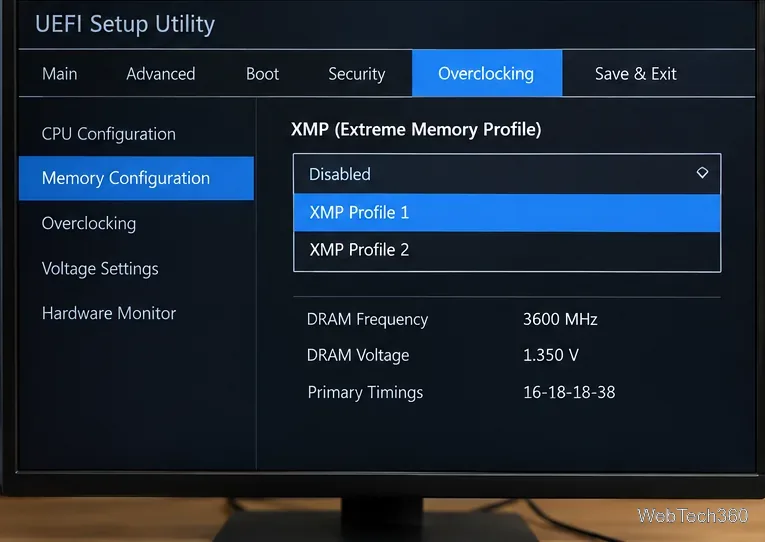The width and height of the screenshot is (765, 542).
Task: Open Hardware Monitor in the sidebar
Action: (x=109, y=313)
